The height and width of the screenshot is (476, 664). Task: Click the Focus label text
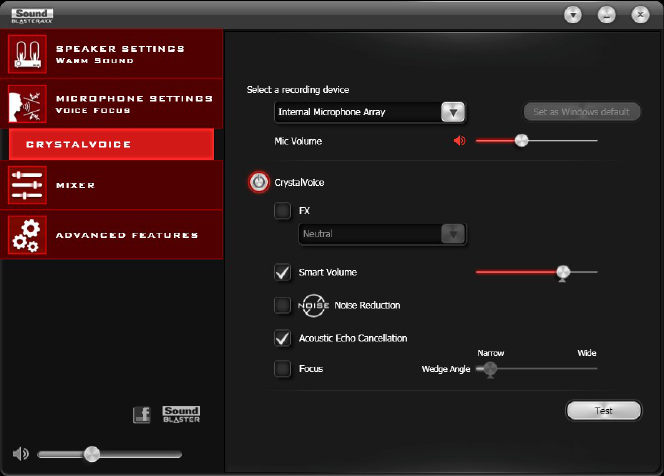coord(311,369)
